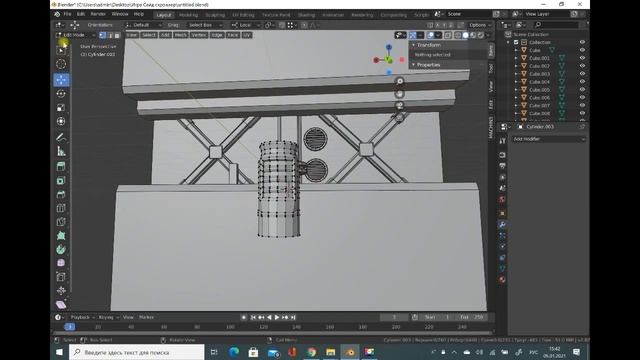Click the current frame number field

(394, 317)
